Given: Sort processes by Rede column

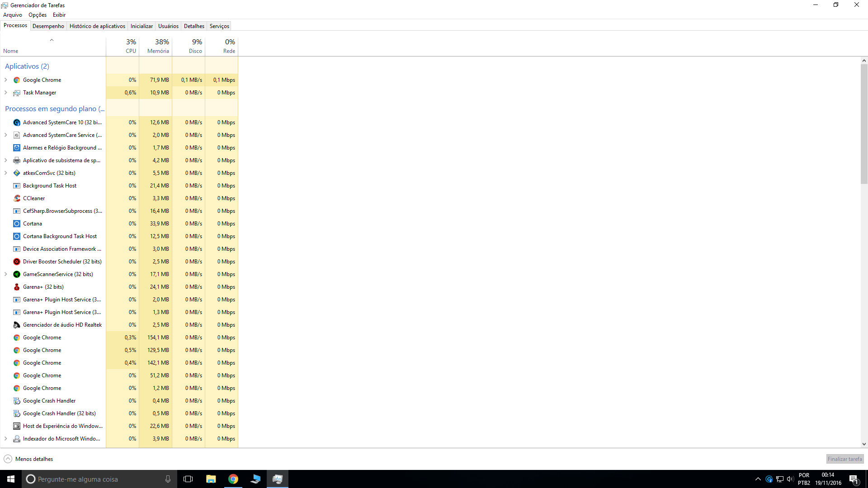Looking at the screenshot, I should (x=222, y=46).
